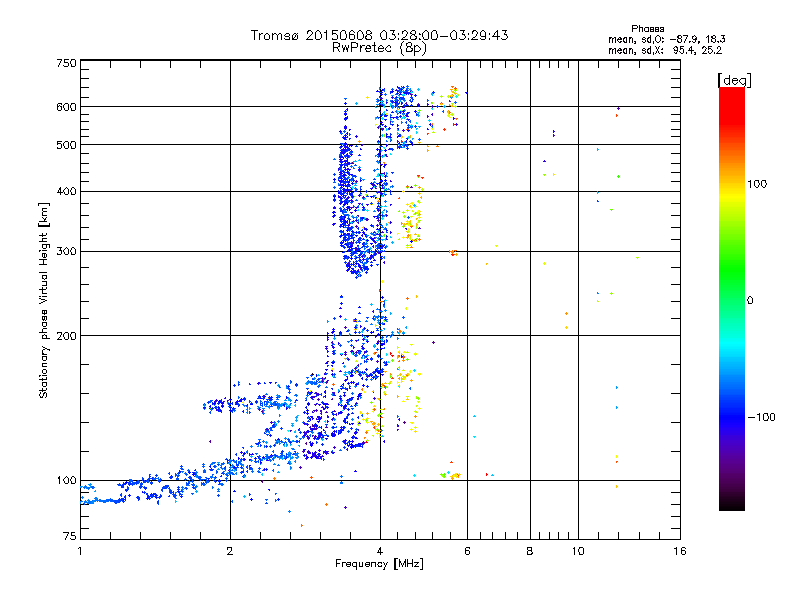Click the 100 km height axis tick label
The height and width of the screenshot is (600, 800).
click(67, 481)
